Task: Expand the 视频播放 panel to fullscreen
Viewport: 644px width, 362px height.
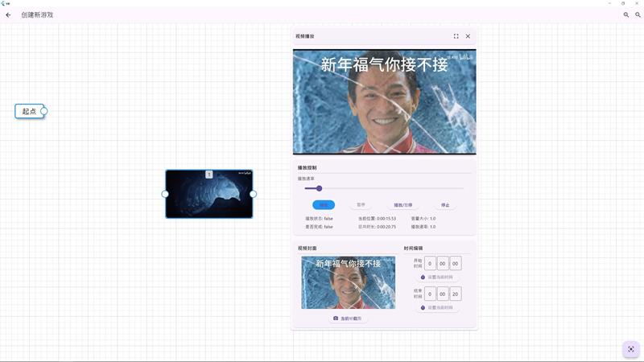Action: pos(456,36)
